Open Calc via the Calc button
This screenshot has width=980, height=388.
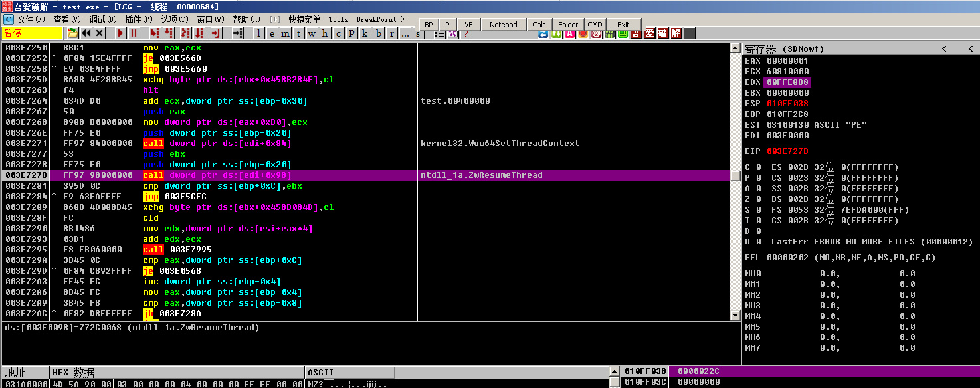coord(539,25)
